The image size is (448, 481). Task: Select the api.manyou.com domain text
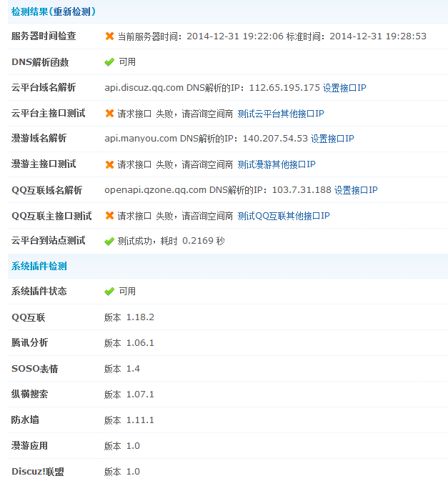(x=141, y=139)
